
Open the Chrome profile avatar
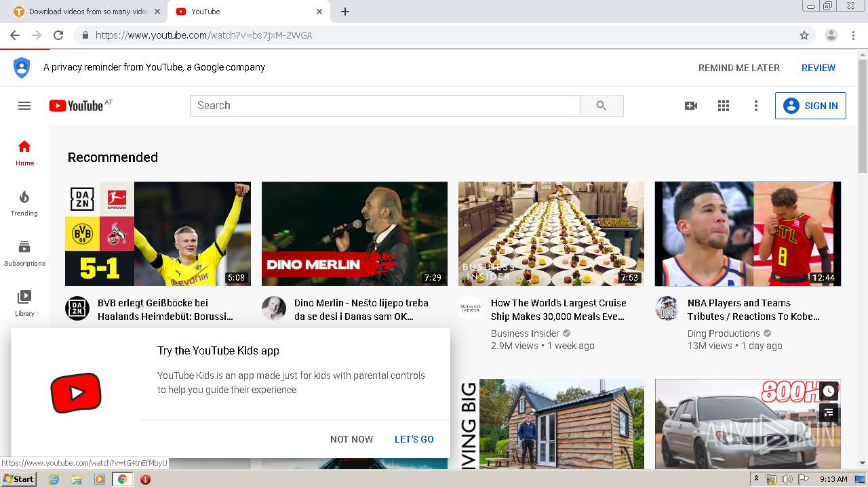point(831,35)
